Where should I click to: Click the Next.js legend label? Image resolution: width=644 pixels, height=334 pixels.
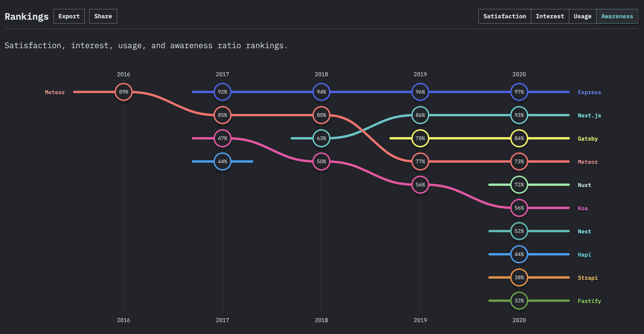[589, 115]
